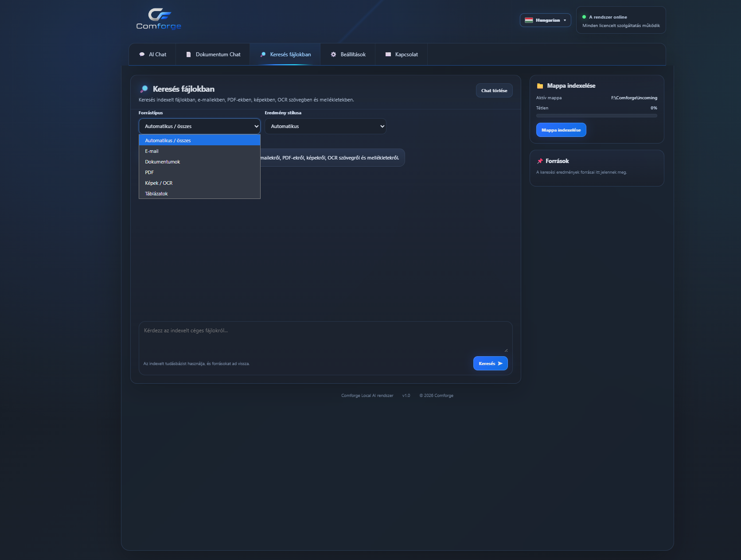The image size is (741, 560).
Task: Click the green online status dot
Action: [x=584, y=17]
